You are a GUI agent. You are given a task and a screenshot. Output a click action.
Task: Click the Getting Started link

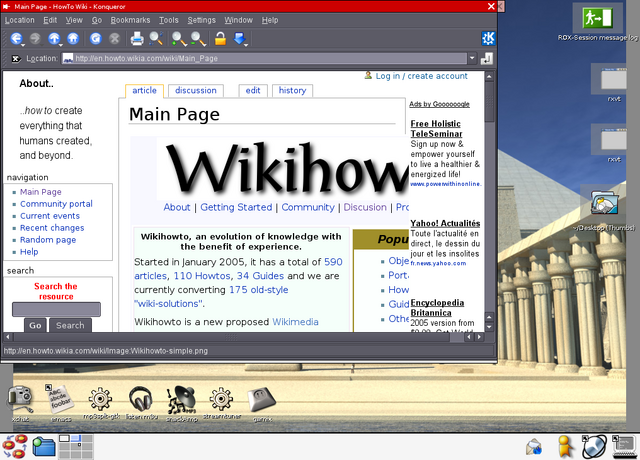(236, 207)
